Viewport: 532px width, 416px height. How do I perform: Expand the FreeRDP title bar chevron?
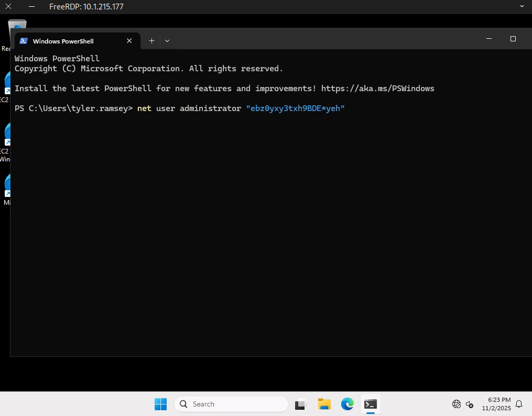click(521, 6)
